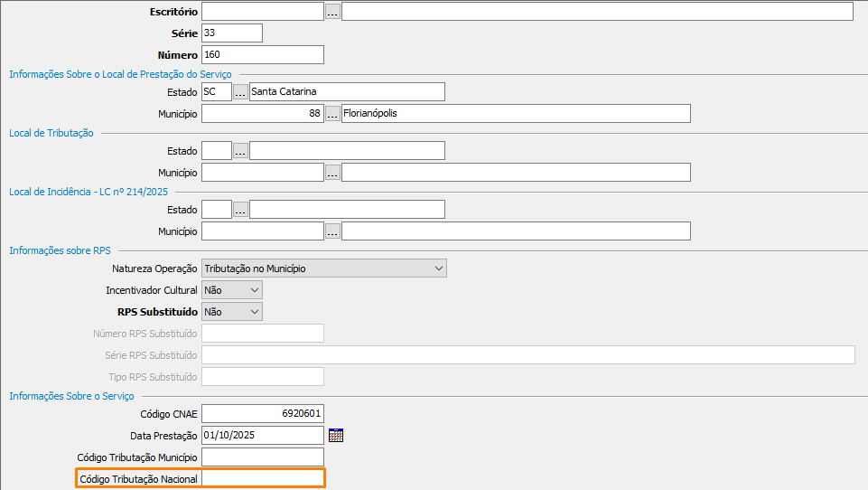868x490 pixels.
Task: Click the Número field containing 160
Action: coord(262,55)
